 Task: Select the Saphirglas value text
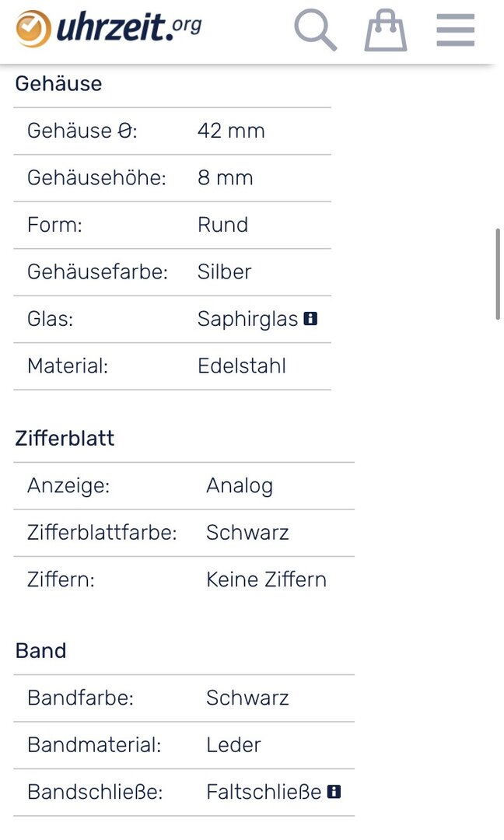(247, 320)
